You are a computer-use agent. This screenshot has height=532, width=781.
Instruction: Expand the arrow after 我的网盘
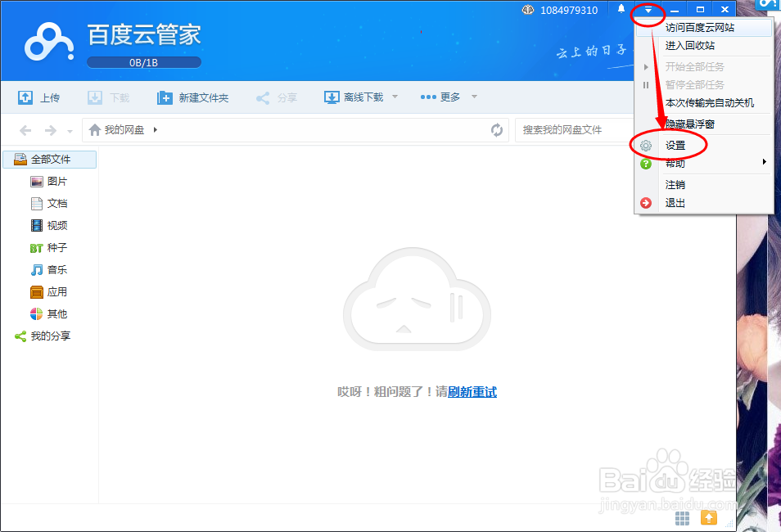[156, 130]
